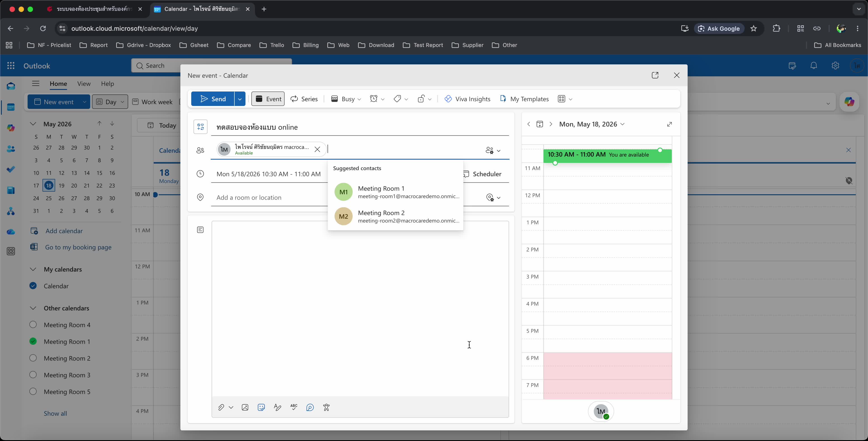Open My Templates
Viewport: 868px width, 441px height.
click(524, 99)
